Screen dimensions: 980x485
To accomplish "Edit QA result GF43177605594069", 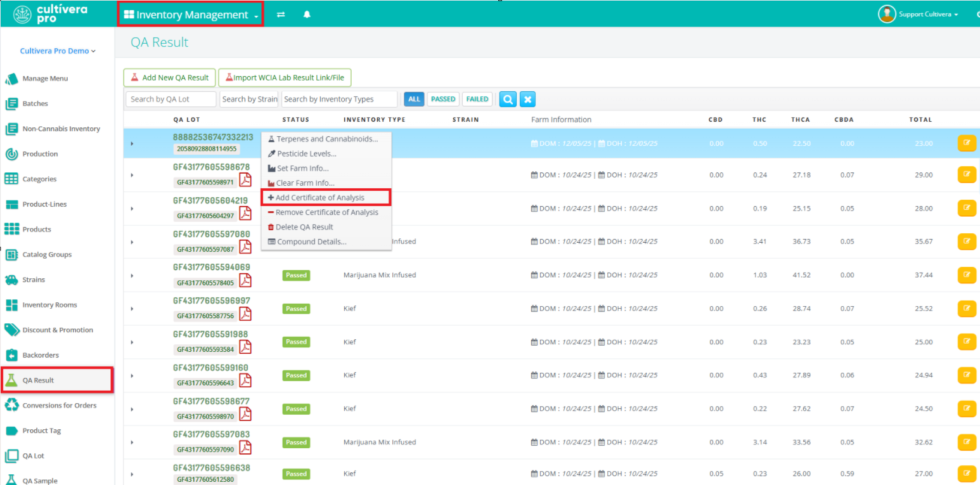I will coord(967,275).
